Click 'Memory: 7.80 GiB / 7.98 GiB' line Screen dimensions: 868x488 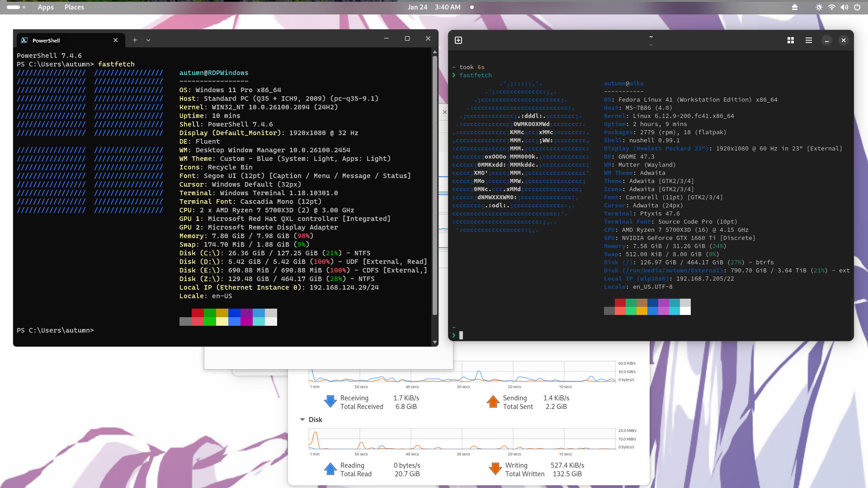(x=246, y=236)
